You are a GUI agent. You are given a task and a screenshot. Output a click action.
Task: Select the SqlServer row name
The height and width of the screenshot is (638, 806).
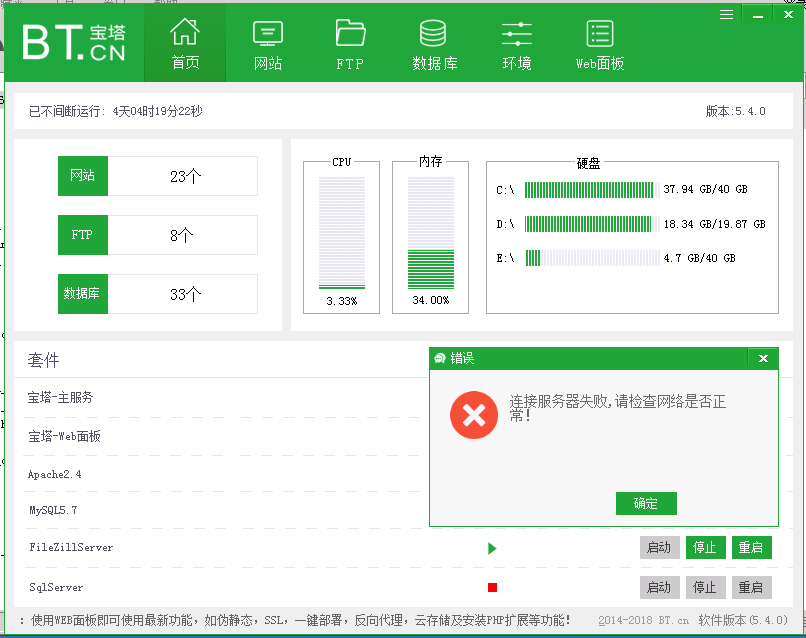point(56,587)
